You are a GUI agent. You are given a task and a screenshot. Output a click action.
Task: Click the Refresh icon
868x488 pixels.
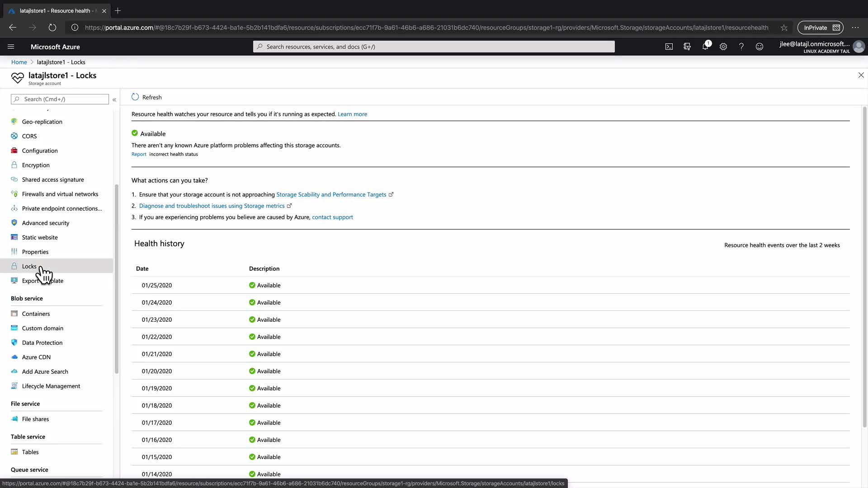click(135, 97)
